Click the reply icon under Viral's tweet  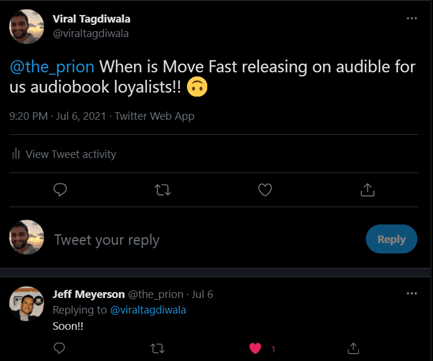[60, 190]
